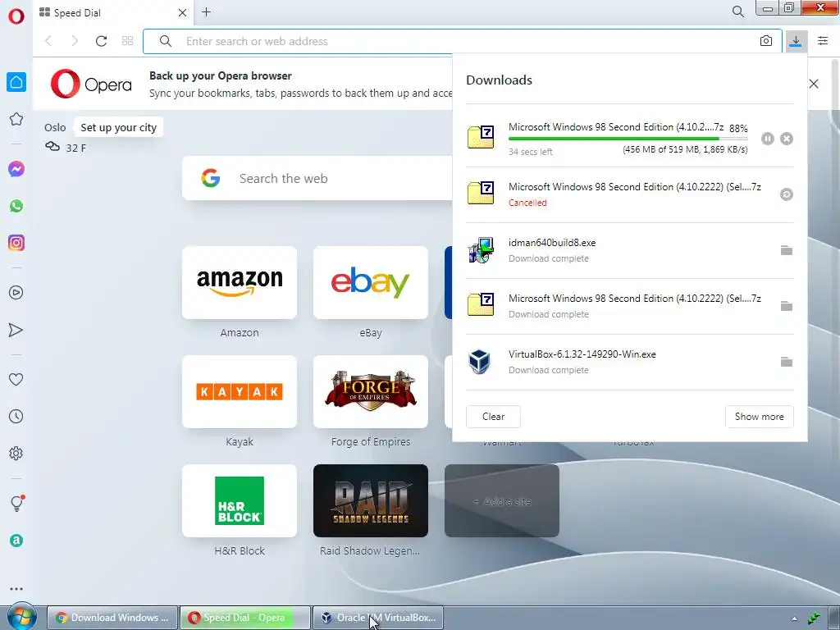Image resolution: width=840 pixels, height=630 pixels.
Task: Open History clock icon in sidebar
Action: click(16, 416)
